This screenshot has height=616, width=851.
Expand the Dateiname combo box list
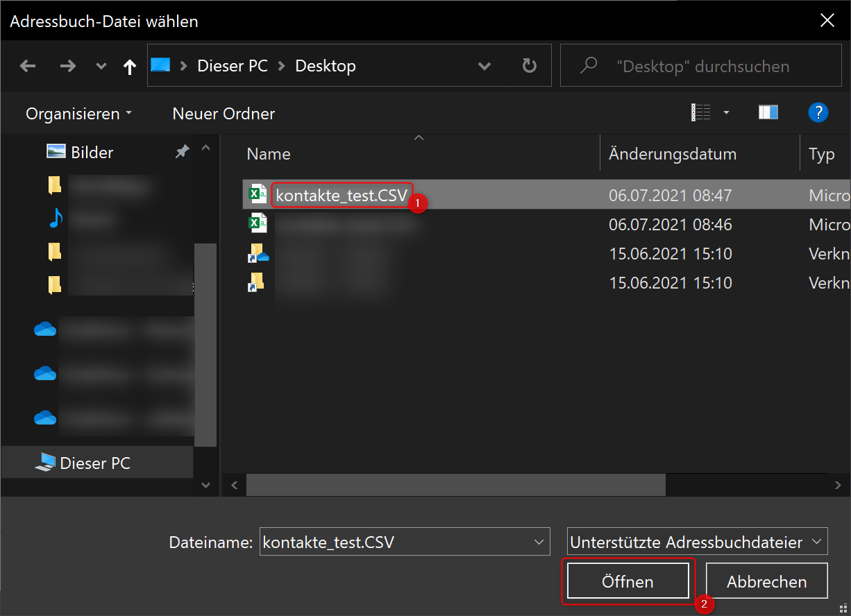point(538,542)
